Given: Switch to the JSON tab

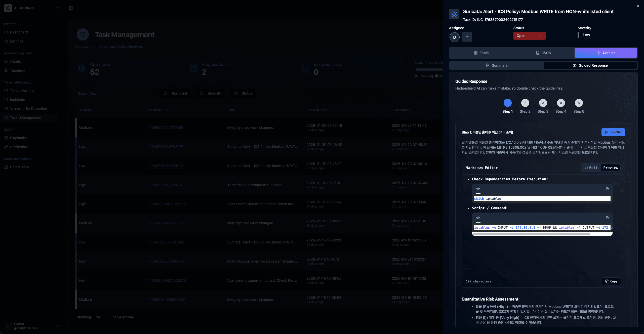Looking at the screenshot, I should tap(543, 53).
